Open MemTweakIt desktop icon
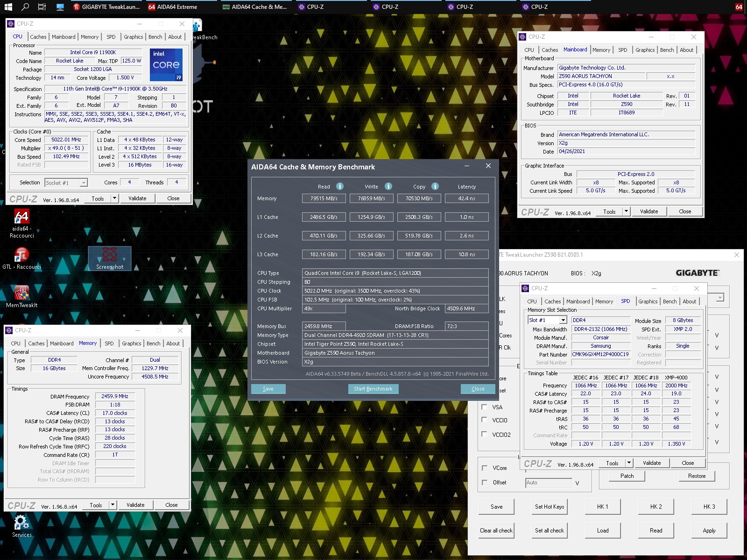The image size is (747, 560). [x=21, y=296]
